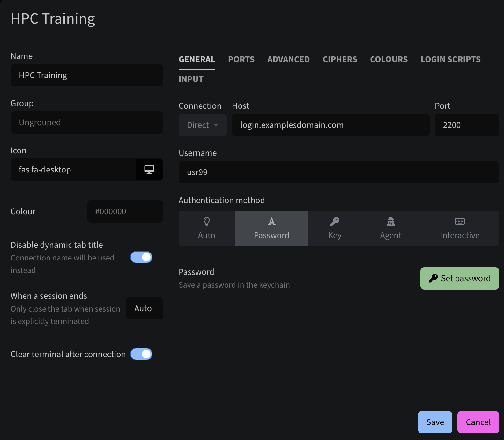Image resolution: width=504 pixels, height=440 pixels.
Task: Click the desktop icon preview beside icon field
Action: point(149,170)
